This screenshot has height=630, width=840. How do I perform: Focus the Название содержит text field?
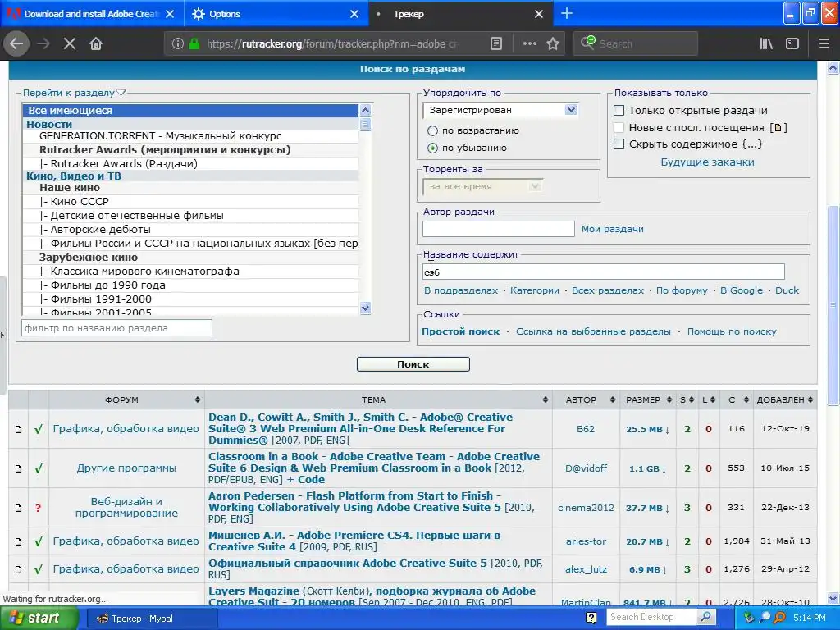tap(603, 272)
